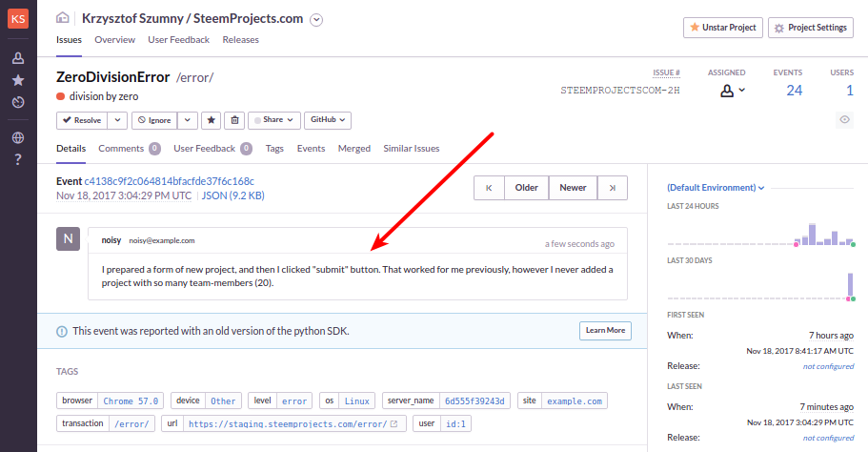Open the Resolve options dropdown arrow

[117, 120]
